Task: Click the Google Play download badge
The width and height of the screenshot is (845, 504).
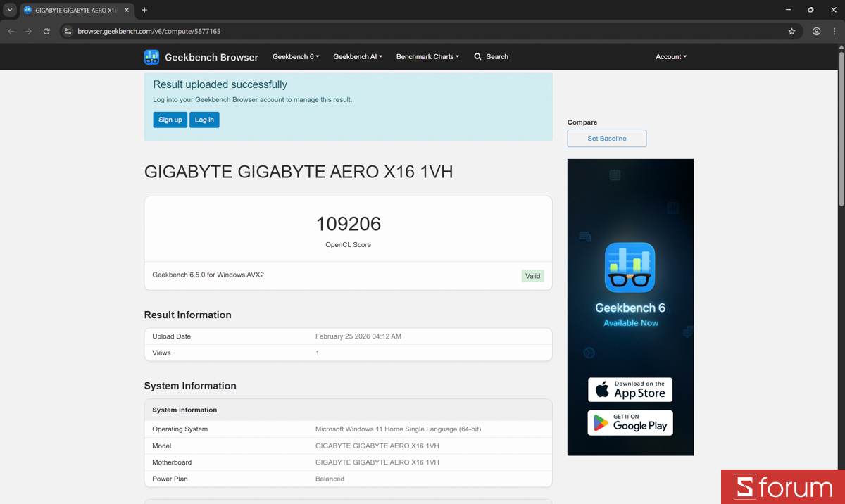Action: (630, 422)
